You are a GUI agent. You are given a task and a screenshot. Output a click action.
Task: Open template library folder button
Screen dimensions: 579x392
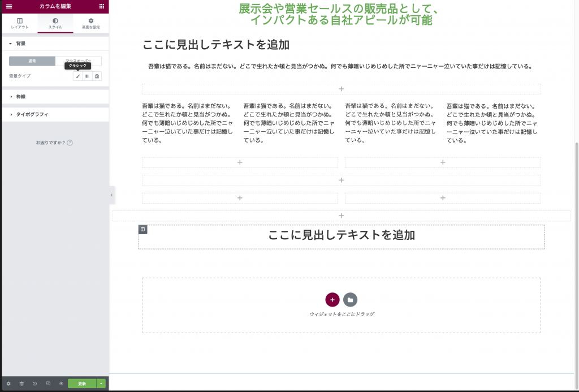click(351, 300)
